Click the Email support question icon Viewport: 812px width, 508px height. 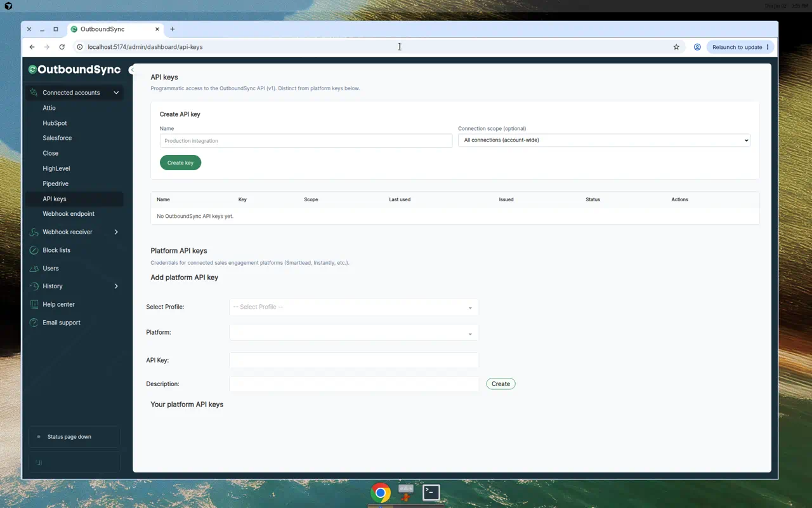pos(34,323)
